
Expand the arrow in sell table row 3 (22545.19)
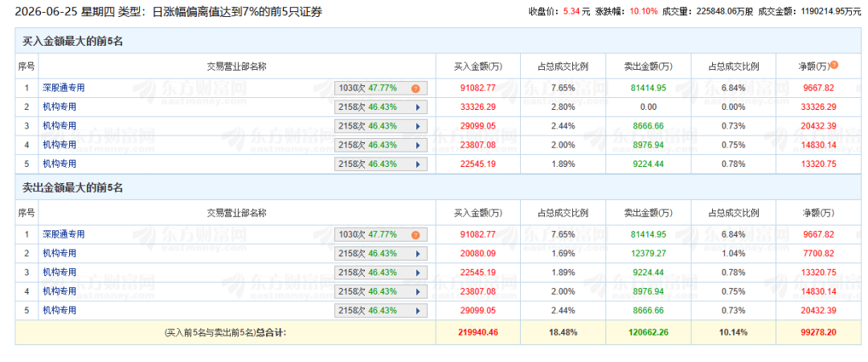pyautogui.click(x=417, y=272)
